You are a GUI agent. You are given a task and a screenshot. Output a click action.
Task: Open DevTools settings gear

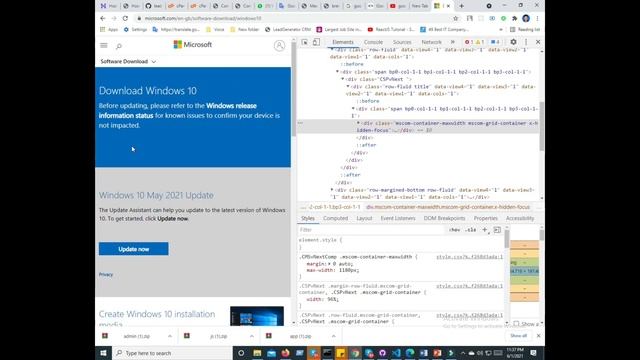click(x=513, y=42)
